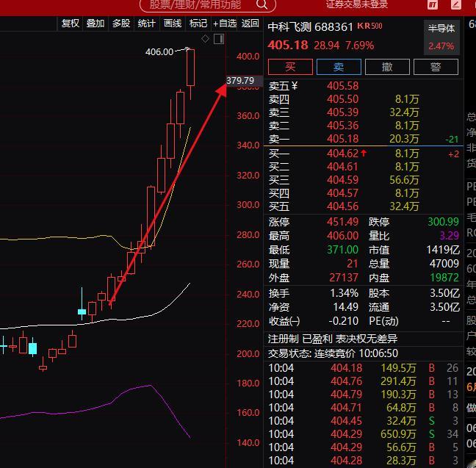The height and width of the screenshot is (468, 476).
Task: Click the red 买 buy button
Action: pos(290,67)
